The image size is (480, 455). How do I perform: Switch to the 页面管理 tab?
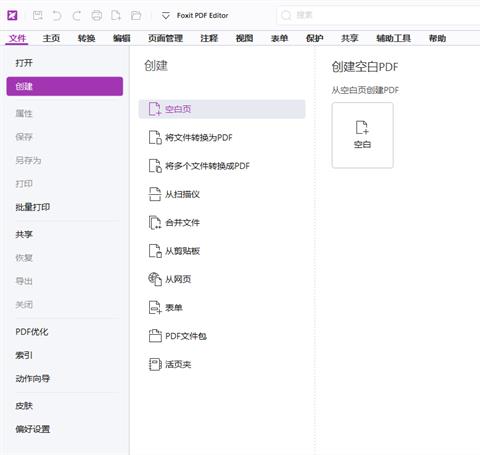[165, 38]
